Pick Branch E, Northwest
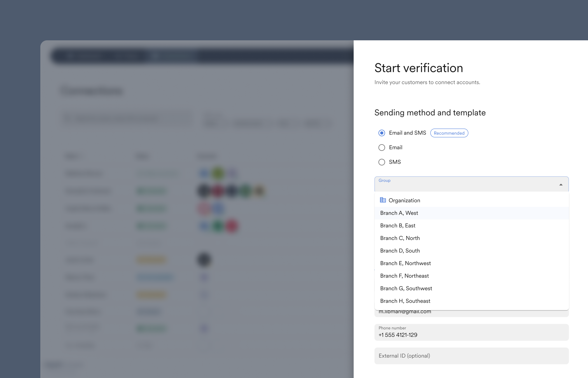Screen dimensions: 588x378 tap(405, 263)
